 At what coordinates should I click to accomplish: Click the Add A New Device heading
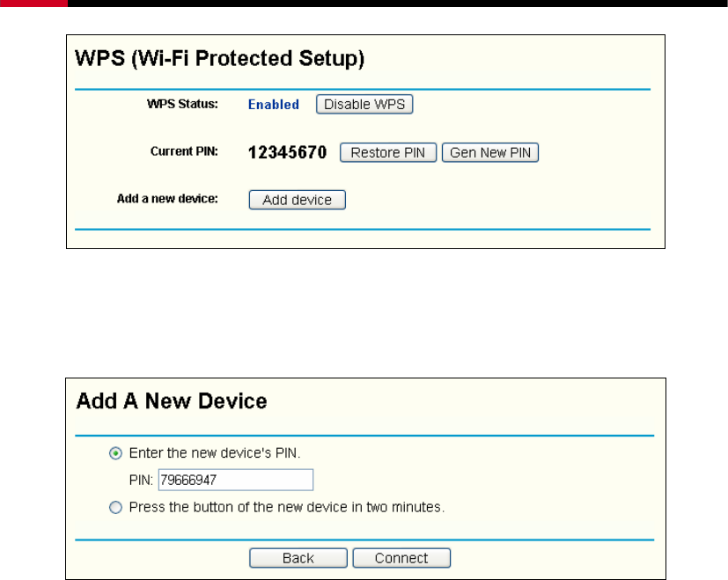(x=172, y=400)
